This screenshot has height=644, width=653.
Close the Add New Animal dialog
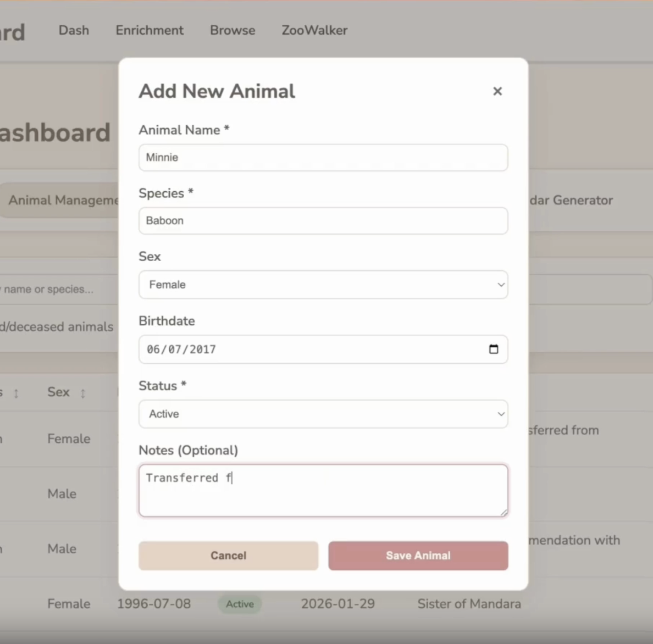[497, 91]
